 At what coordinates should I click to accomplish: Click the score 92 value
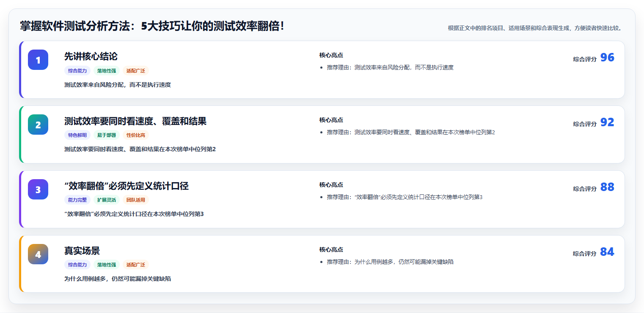click(x=607, y=122)
